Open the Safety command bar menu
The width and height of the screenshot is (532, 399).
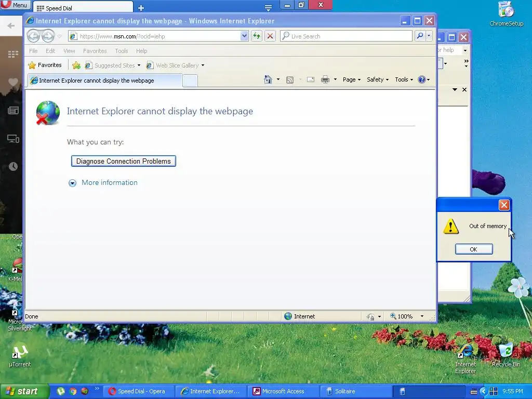coord(377,79)
